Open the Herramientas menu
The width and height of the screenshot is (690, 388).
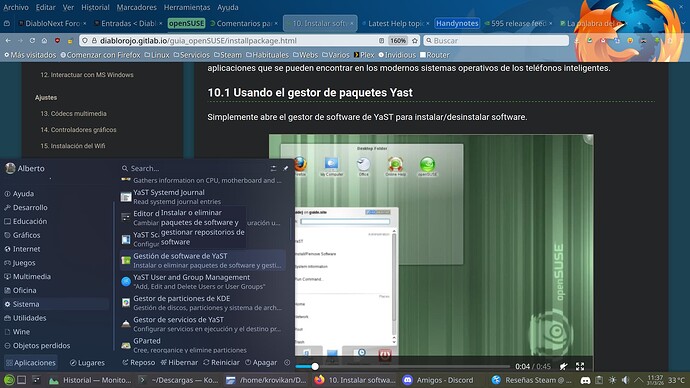(x=187, y=7)
